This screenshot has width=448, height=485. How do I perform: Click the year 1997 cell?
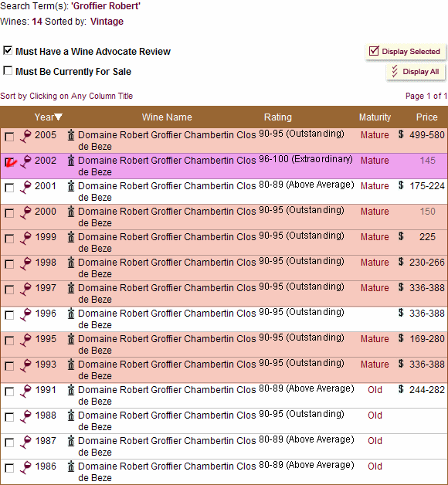click(x=46, y=287)
